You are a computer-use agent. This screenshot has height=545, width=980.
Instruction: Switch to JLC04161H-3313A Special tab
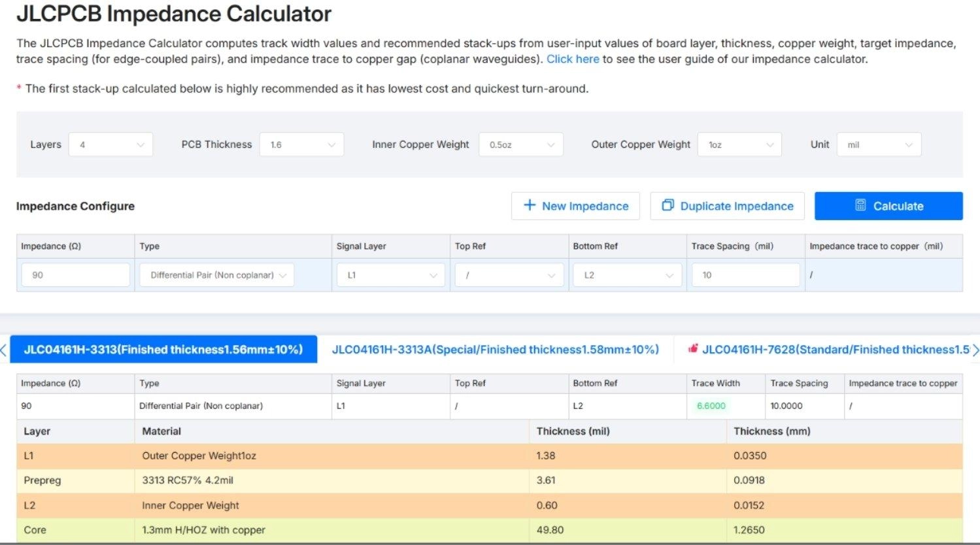[x=495, y=350]
